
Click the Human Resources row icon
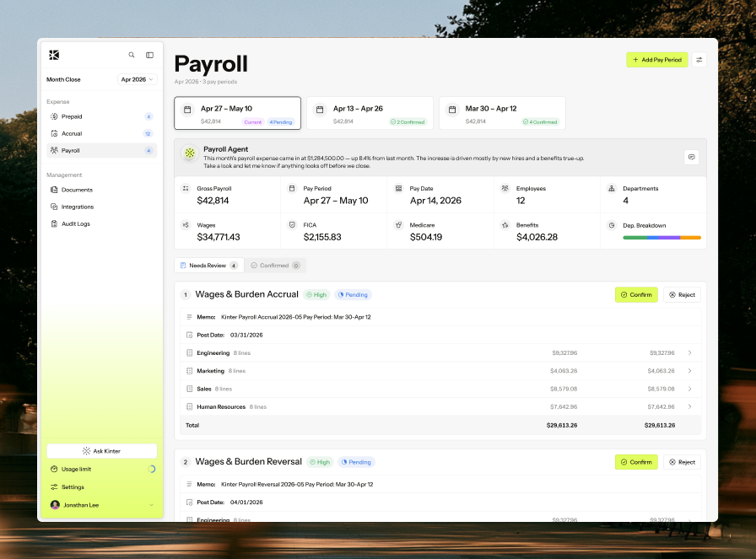[x=190, y=406]
